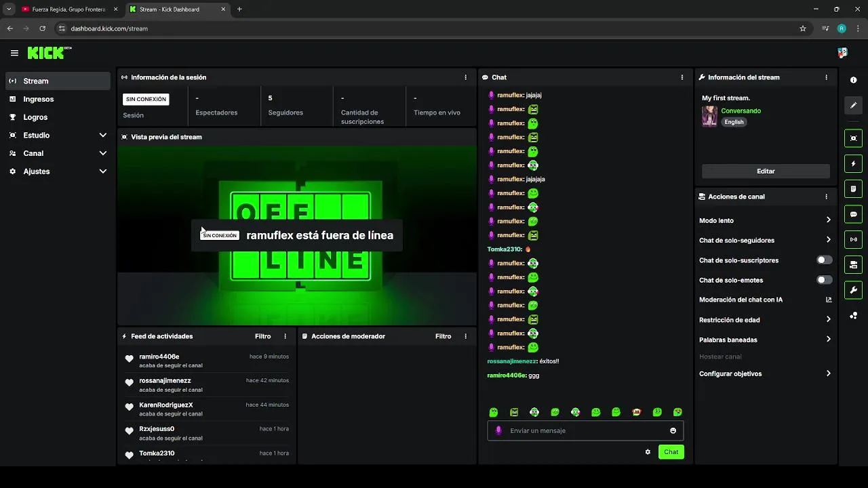Open options menu for Información del stream
The width and height of the screenshot is (868, 488).
826,77
